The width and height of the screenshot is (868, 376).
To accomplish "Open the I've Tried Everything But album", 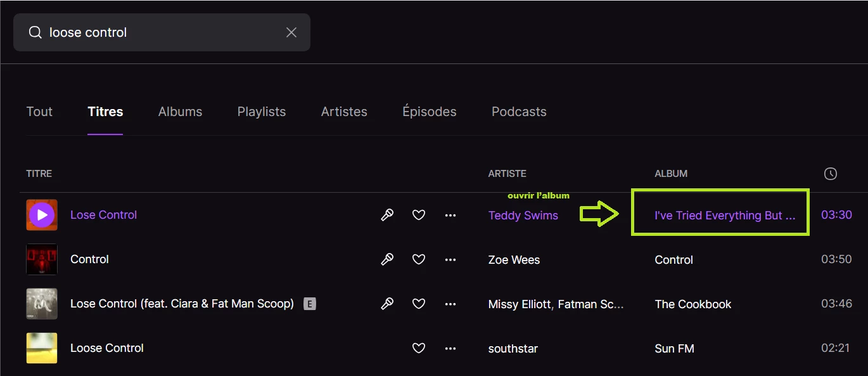I will coord(724,216).
